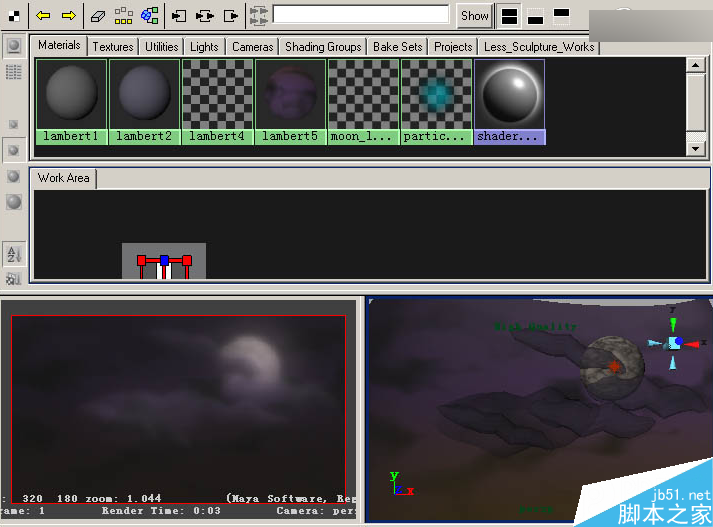Click the red X-axis manipulator arrow
Viewport: 713px width, 527px height.
pos(692,344)
